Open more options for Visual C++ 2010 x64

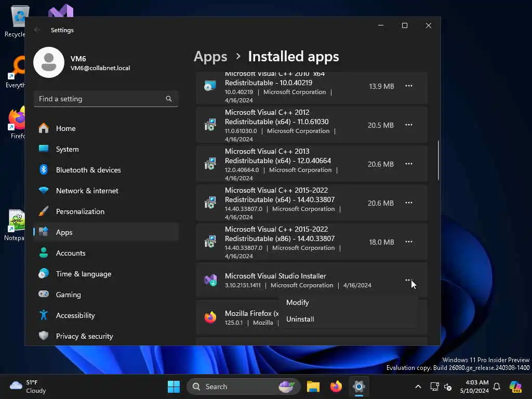tap(409, 86)
